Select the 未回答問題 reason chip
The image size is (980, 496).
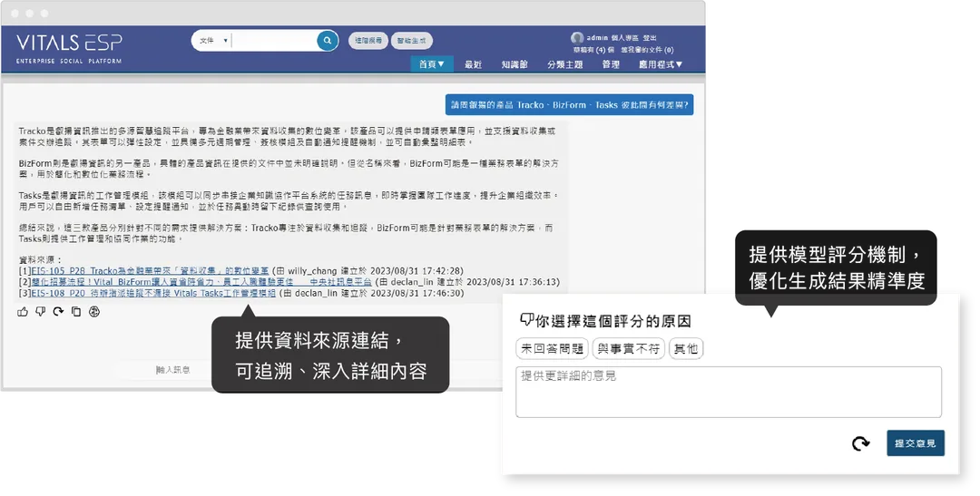point(552,348)
